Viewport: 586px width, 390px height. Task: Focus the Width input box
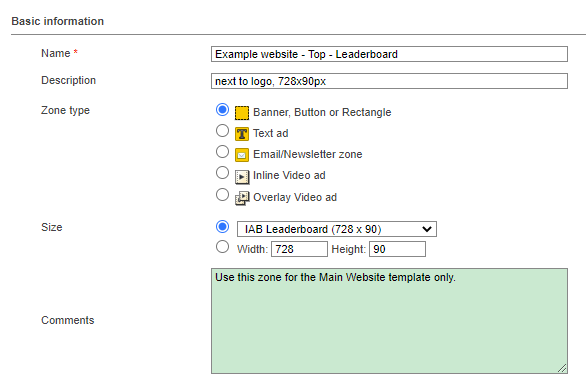tap(299, 249)
